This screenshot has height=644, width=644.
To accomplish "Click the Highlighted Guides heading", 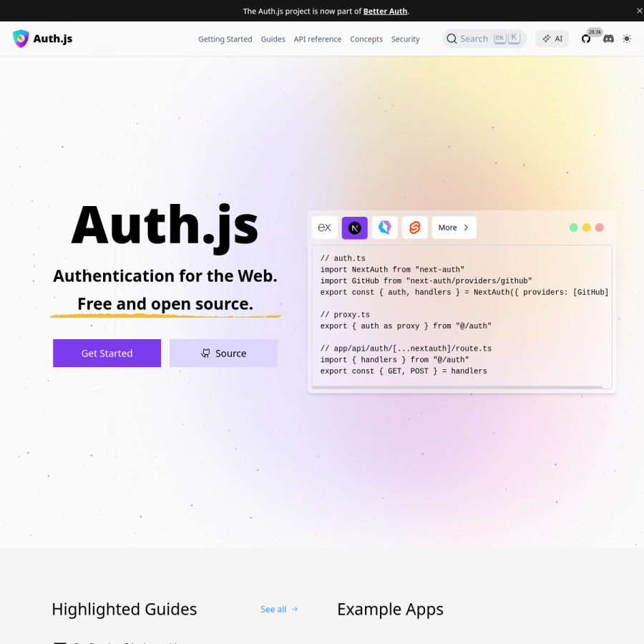I will pyautogui.click(x=124, y=609).
